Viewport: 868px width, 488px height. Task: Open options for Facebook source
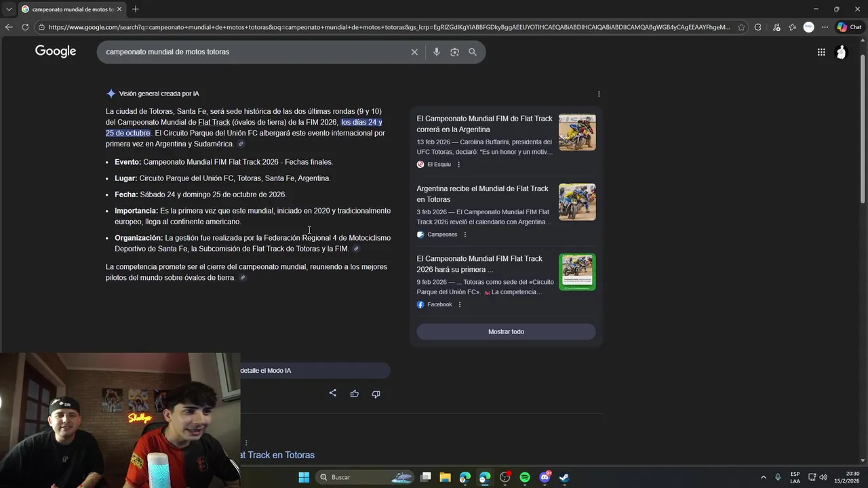pos(460,305)
